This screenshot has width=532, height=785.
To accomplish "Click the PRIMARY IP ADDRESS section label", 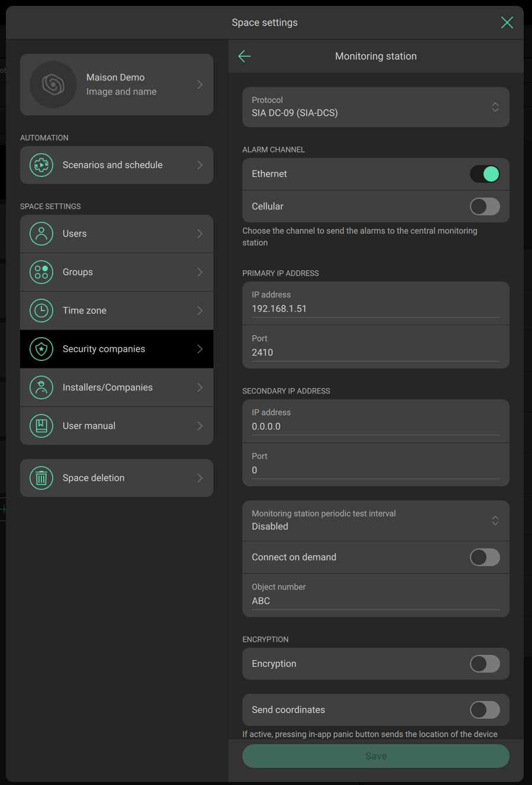I will pyautogui.click(x=281, y=273).
